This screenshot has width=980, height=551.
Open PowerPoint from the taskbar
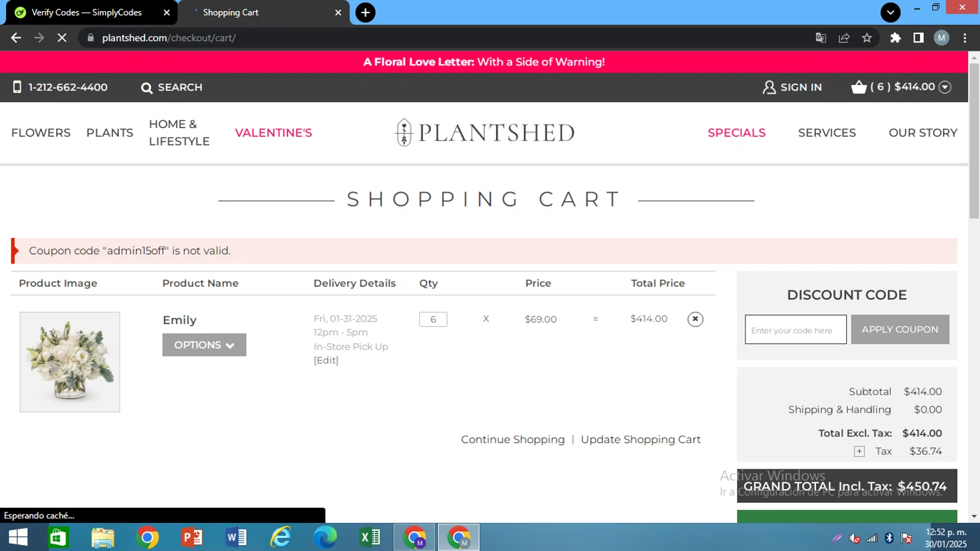tap(191, 537)
